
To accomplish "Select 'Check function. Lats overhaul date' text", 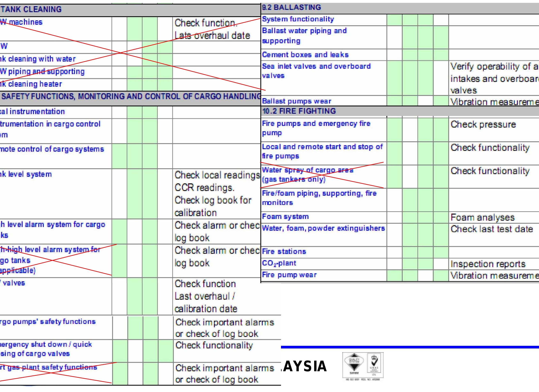I will pos(212,29).
